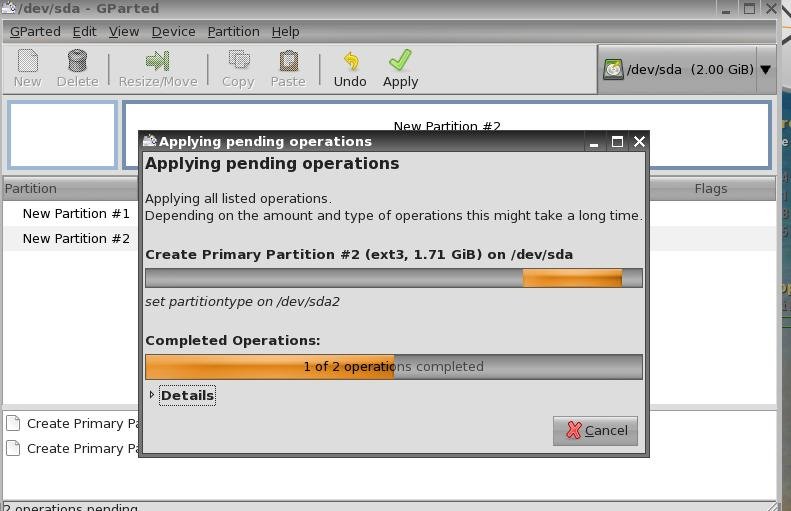Open the /dev/sda device dropdown
The width and height of the screenshot is (791, 511).
click(765, 70)
